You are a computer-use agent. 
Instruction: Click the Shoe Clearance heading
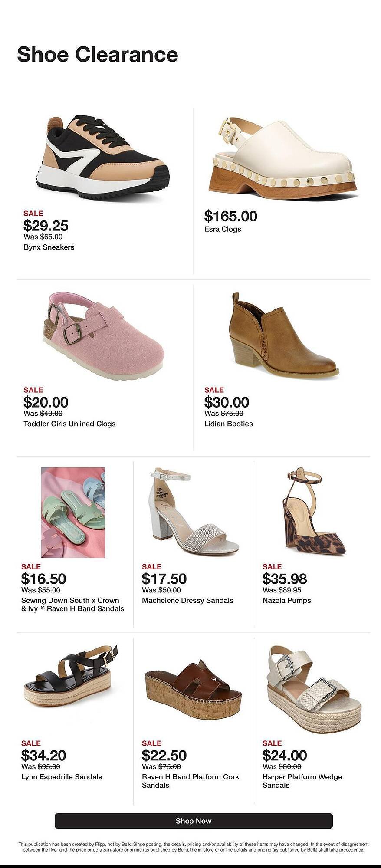tap(98, 55)
